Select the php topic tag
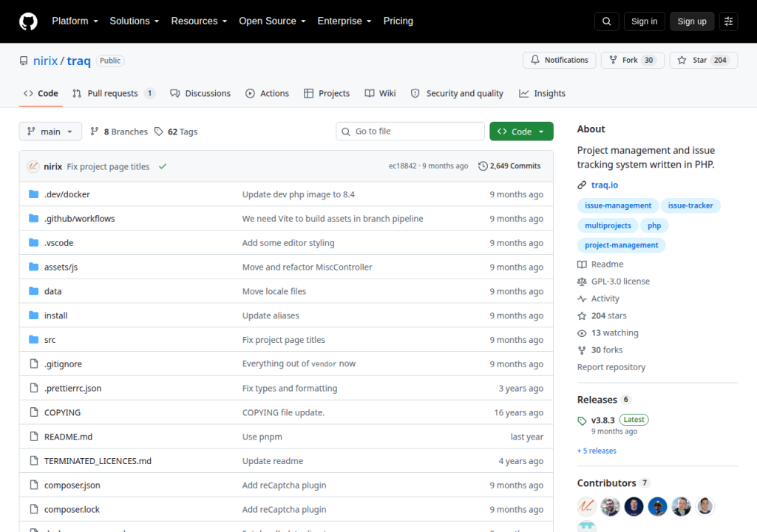This screenshot has height=532, width=757. pyautogui.click(x=654, y=225)
